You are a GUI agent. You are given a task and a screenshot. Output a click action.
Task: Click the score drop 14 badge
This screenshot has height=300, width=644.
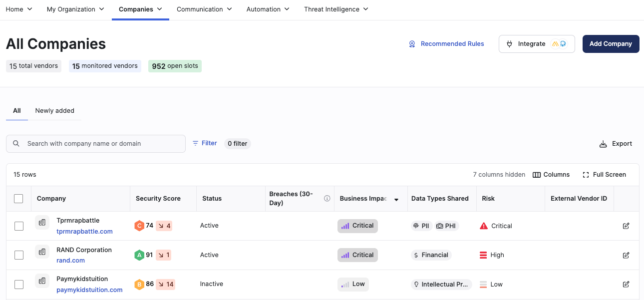click(x=165, y=285)
